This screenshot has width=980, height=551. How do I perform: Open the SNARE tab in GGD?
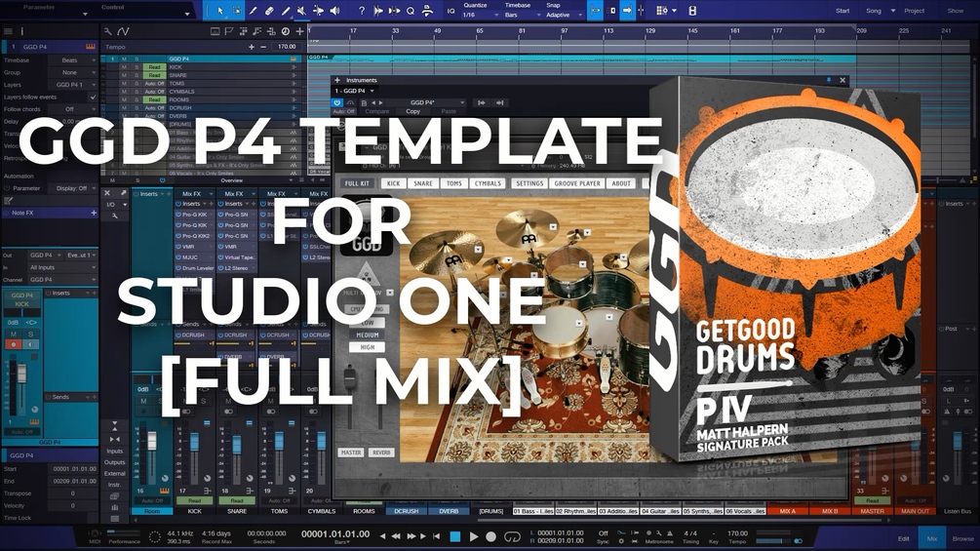[x=423, y=183]
